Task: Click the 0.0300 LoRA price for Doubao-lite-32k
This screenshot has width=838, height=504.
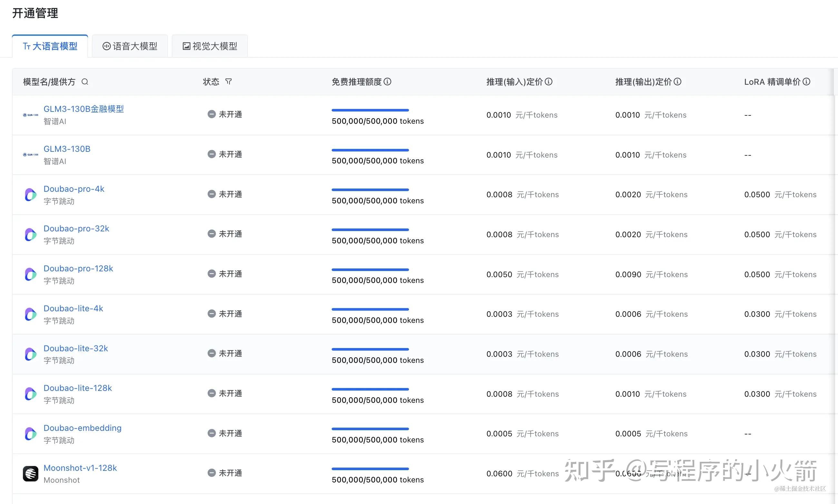Action: pos(757,354)
